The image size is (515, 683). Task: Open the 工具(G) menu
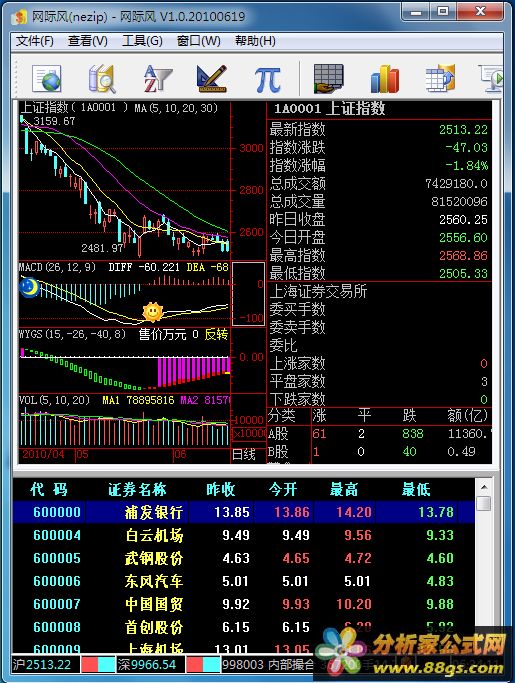[x=142, y=41]
